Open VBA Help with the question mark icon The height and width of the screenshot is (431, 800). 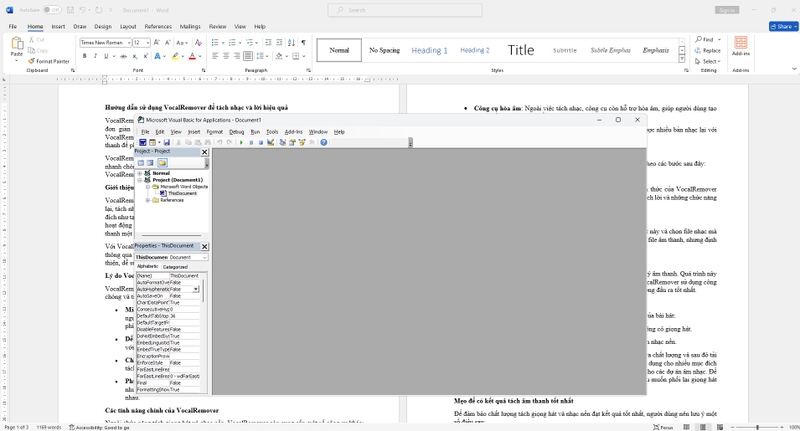pos(324,143)
